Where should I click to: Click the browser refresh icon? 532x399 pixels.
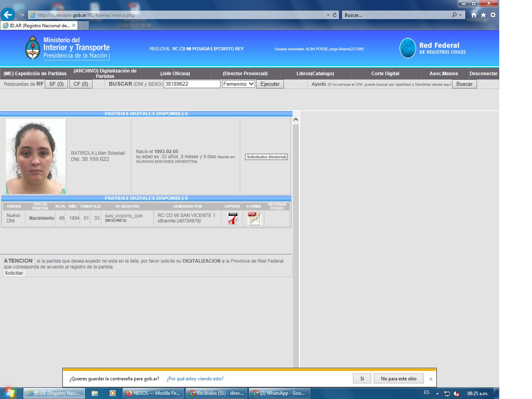335,15
